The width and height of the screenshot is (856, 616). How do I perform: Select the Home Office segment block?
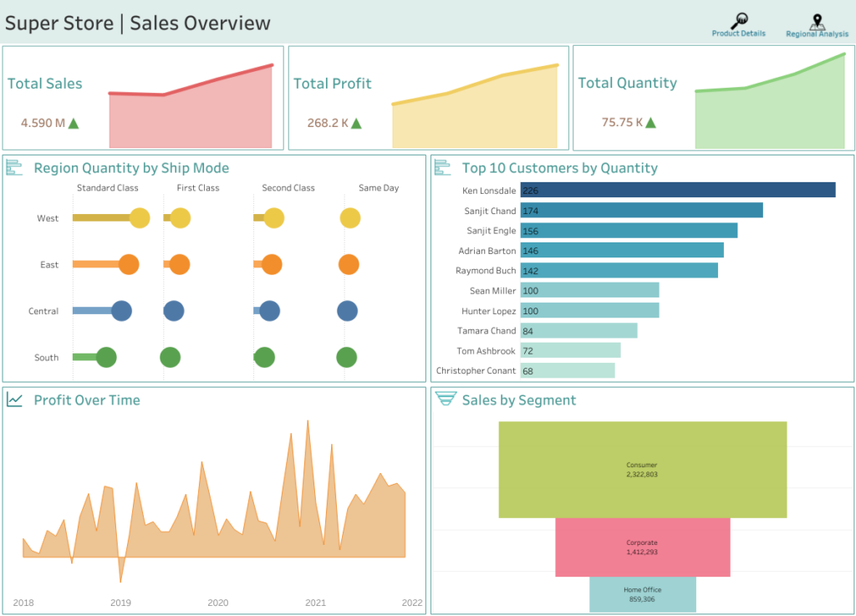click(642, 594)
